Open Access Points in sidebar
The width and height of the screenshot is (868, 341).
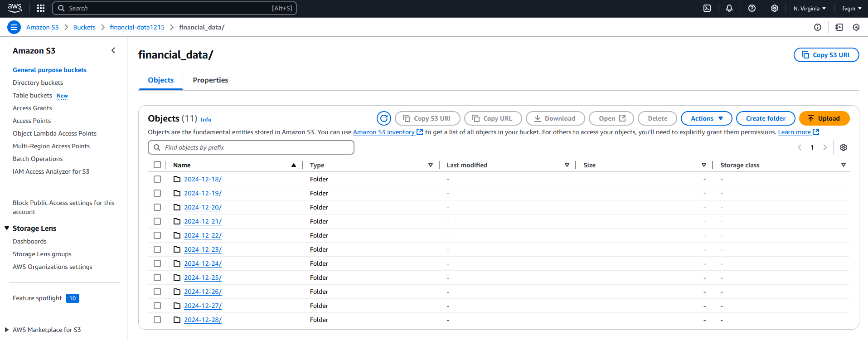(32, 121)
